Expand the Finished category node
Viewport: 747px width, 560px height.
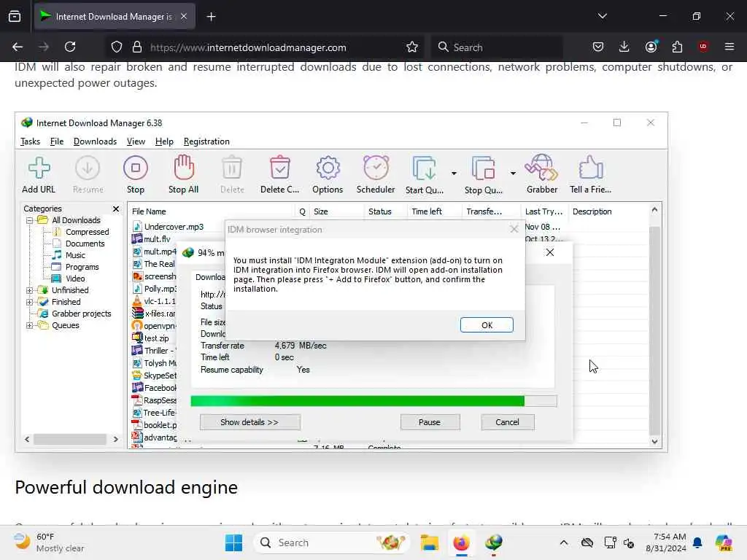tap(29, 302)
